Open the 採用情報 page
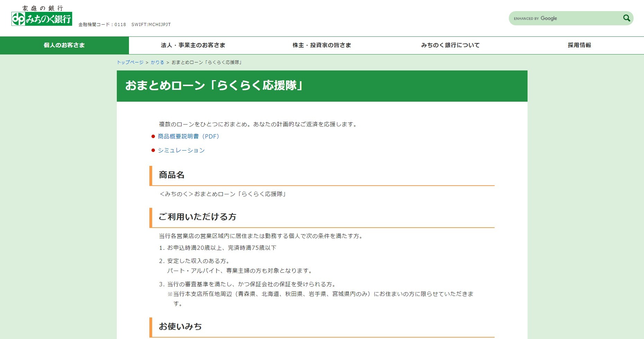The height and width of the screenshot is (339, 644). (x=578, y=45)
